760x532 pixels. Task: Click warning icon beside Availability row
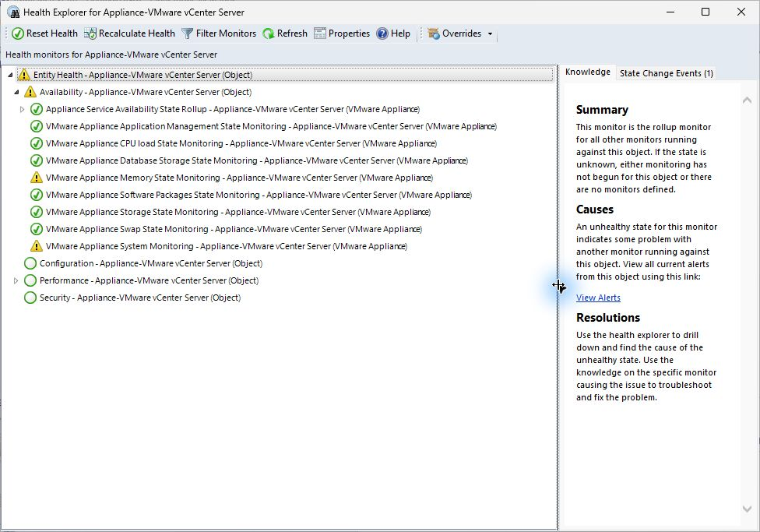click(30, 92)
